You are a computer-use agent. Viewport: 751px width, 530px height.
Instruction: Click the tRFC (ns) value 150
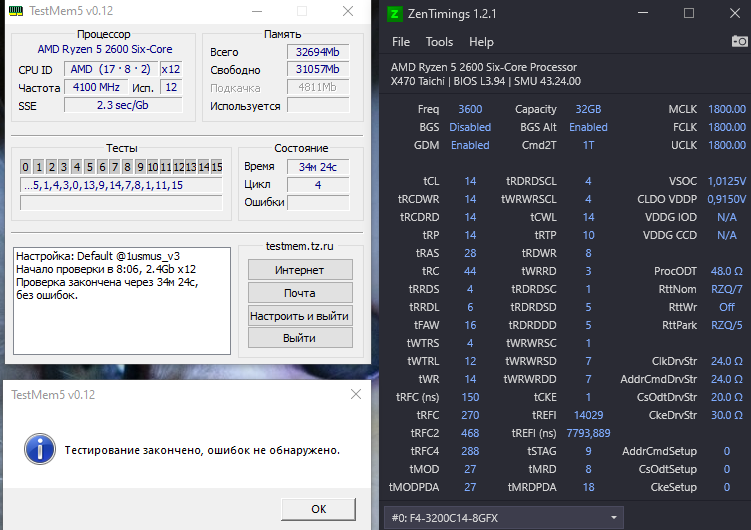470,397
